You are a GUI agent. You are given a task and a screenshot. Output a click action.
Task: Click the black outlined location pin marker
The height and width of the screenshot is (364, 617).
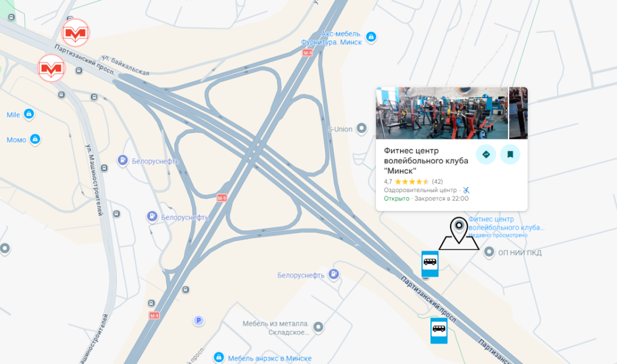[459, 233]
